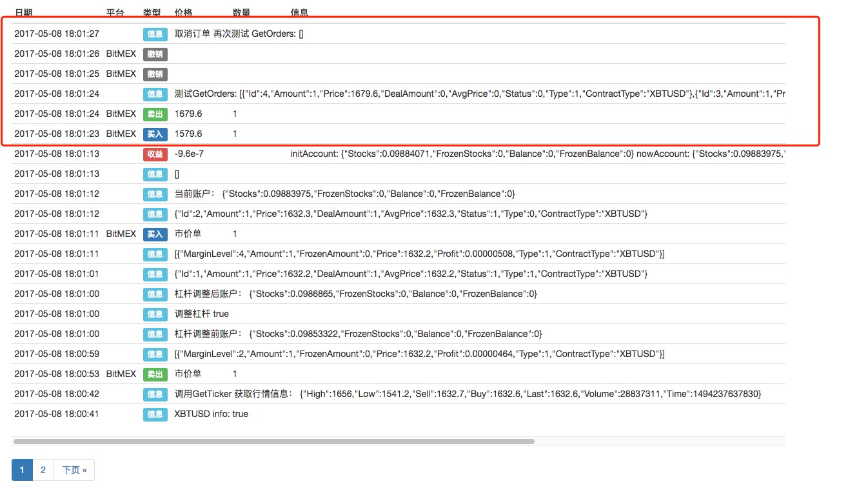
Task: Click the 撤销 badge in the 18:01:26 row
Action: point(155,54)
